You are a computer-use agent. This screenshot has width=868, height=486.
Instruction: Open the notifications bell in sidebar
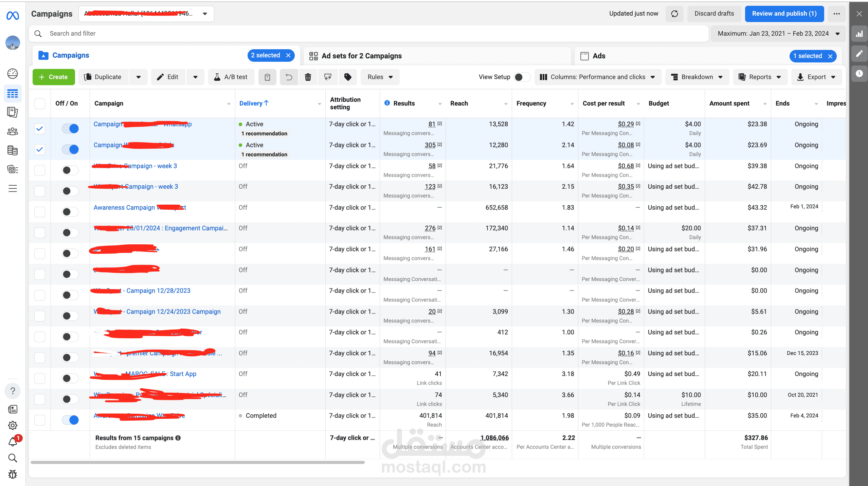point(13,442)
